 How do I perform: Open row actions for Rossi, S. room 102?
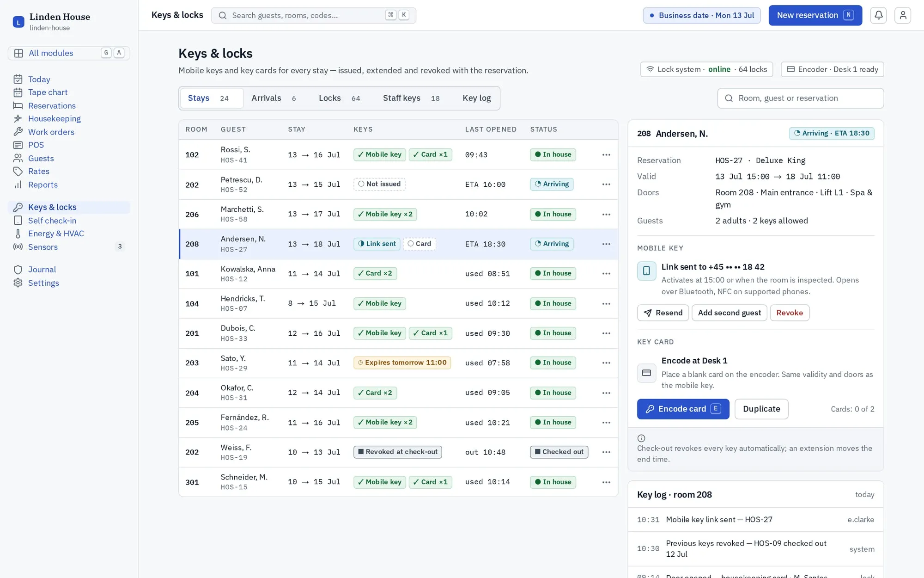pos(606,155)
